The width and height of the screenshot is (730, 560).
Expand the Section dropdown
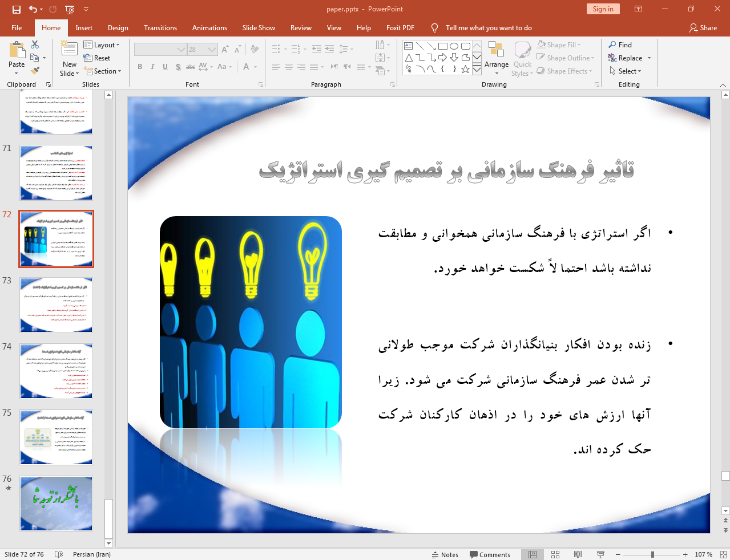103,71
